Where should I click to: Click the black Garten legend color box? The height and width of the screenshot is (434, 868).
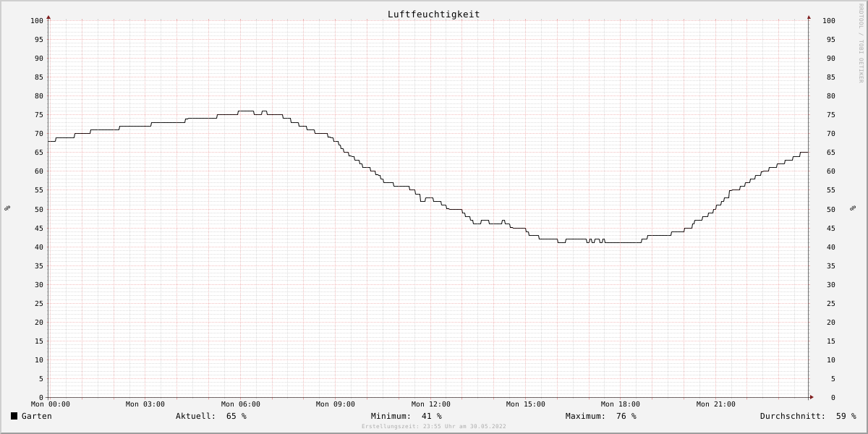14,416
